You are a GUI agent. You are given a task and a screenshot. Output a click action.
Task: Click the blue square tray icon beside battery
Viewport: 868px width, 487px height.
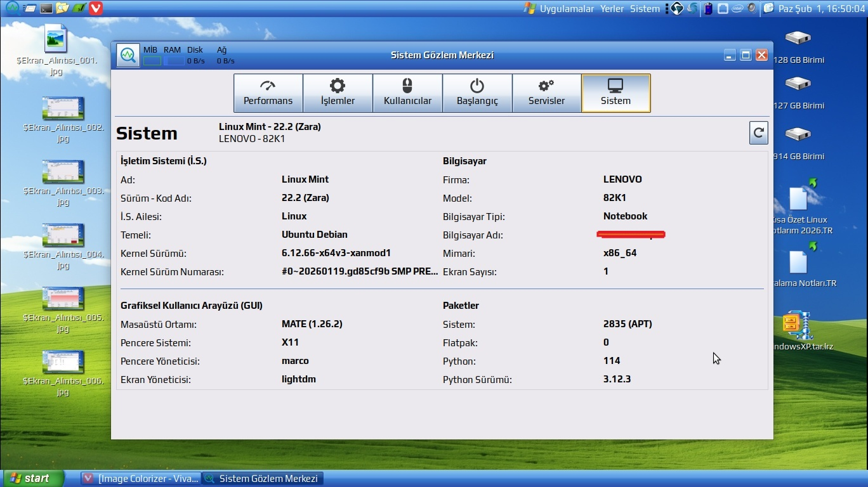[x=723, y=9]
